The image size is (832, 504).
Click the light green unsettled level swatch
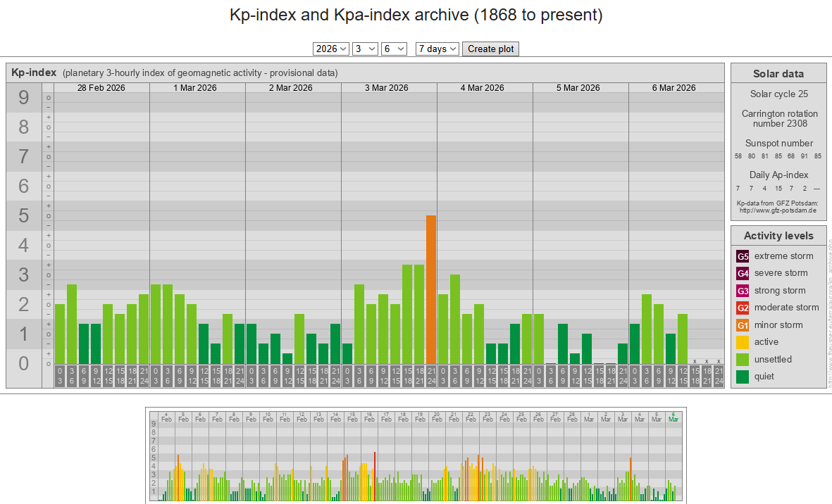pyautogui.click(x=743, y=360)
